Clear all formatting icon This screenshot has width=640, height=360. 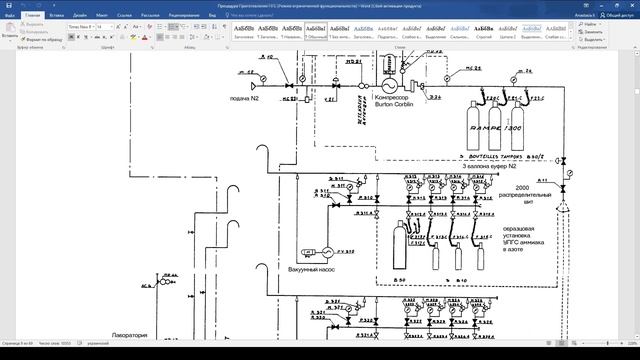pos(149,27)
